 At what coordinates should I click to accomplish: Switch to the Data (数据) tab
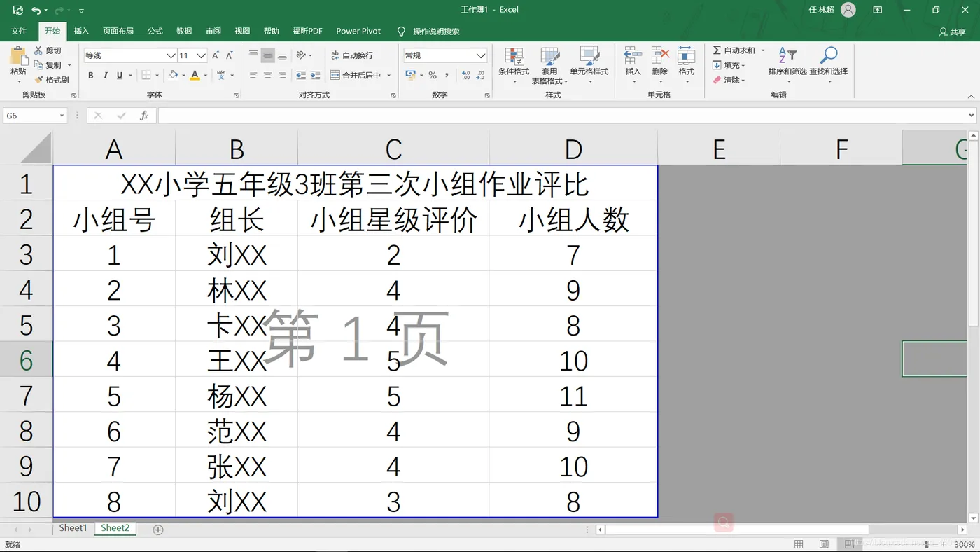coord(184,31)
